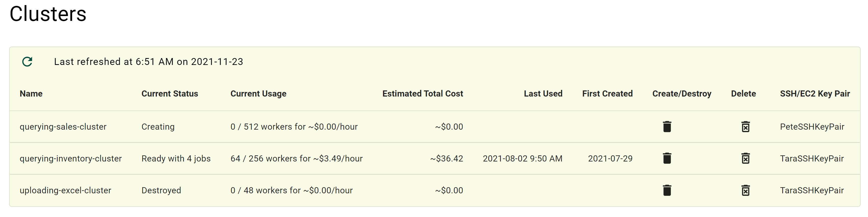This screenshot has width=868, height=217.
Task: Click the First Created column header
Action: pos(607,93)
